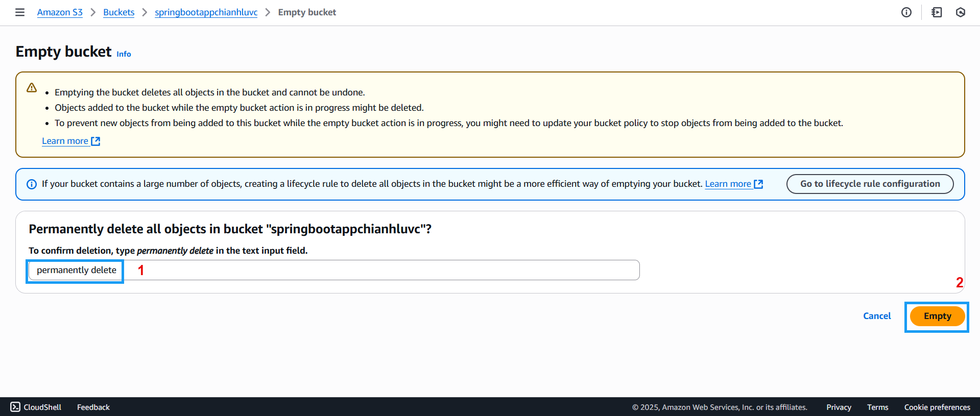The width and height of the screenshot is (980, 416).
Task: Click the external-link icon beside the warning's Learn more
Action: [95, 141]
